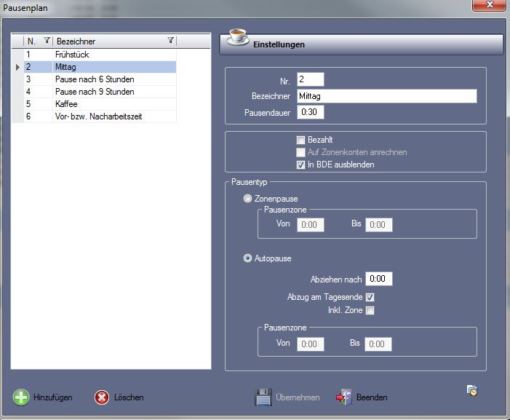Open filter on the Bezeichner column header
The image size is (510, 420).
point(170,41)
